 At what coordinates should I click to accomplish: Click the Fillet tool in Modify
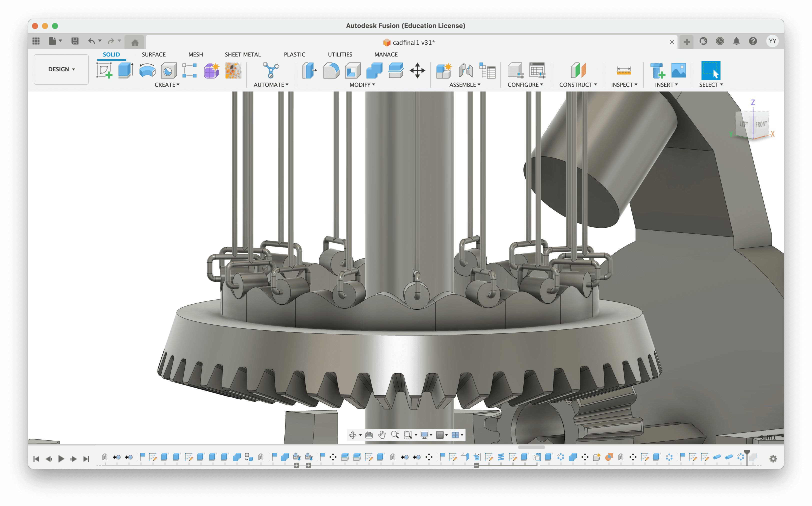331,70
